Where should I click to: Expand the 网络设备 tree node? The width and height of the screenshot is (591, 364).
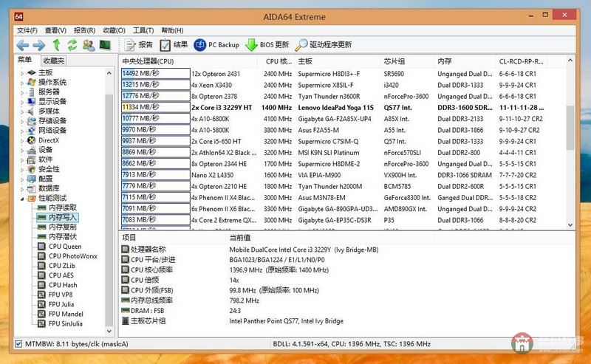pyautogui.click(x=22, y=131)
